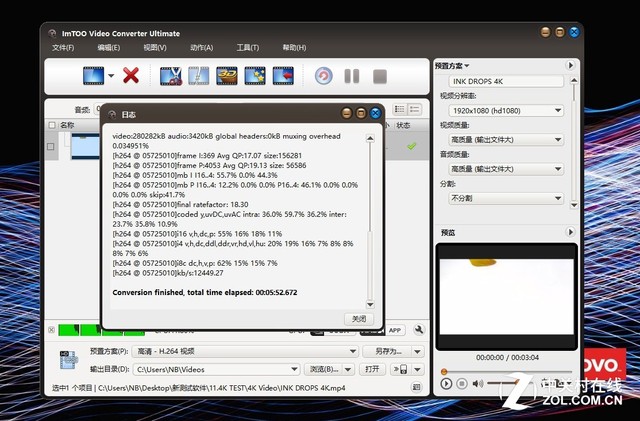Viewport: 640px width, 421px height.
Task: Mute the preview volume speaker icon
Action: coord(477,383)
